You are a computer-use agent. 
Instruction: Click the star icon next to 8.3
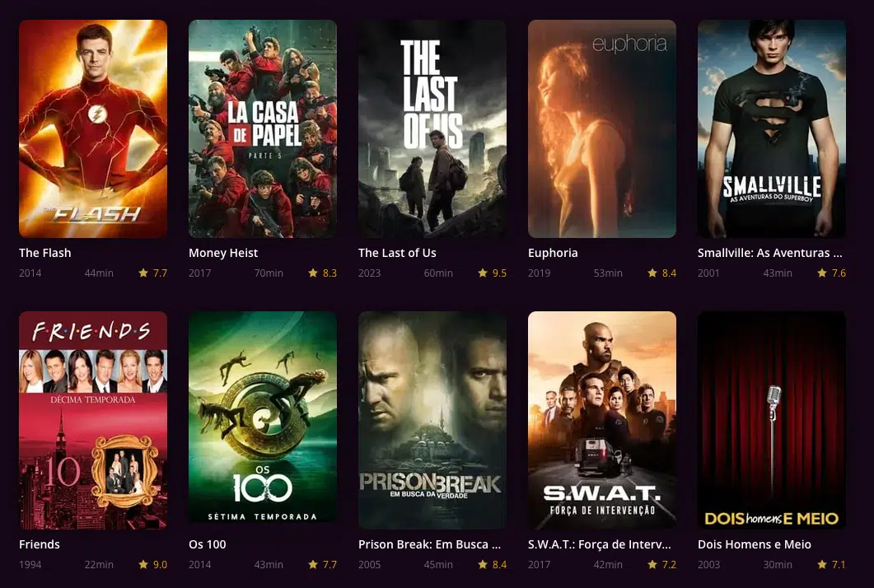pos(313,273)
